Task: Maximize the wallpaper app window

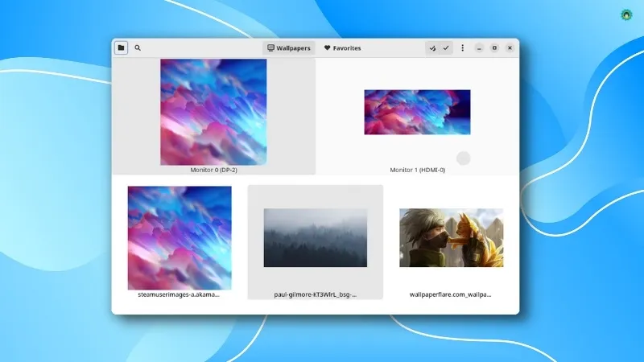Action: (494, 48)
